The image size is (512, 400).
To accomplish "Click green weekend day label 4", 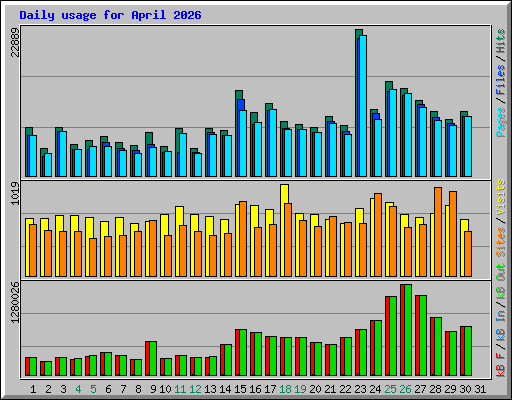I will (x=78, y=389).
